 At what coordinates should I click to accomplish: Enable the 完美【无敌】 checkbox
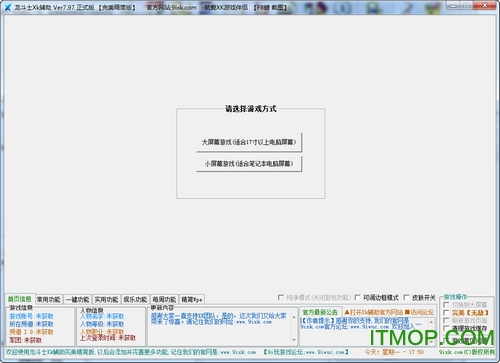(x=446, y=313)
